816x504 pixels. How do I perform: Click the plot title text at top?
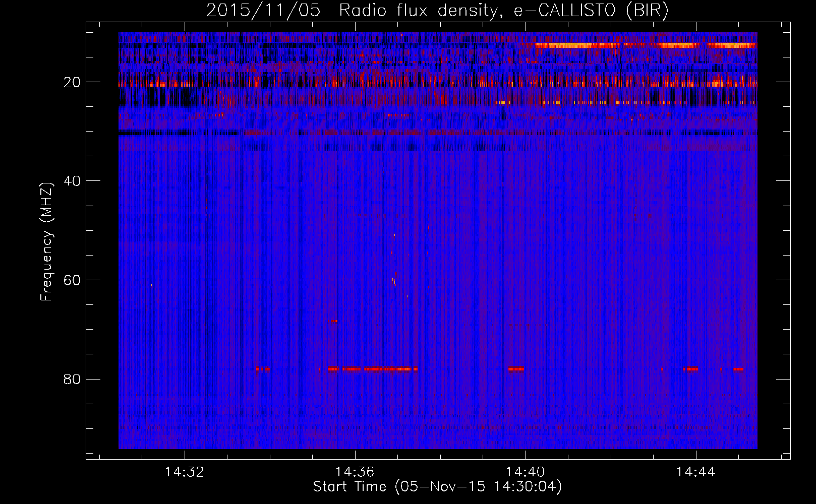pyautogui.click(x=437, y=11)
